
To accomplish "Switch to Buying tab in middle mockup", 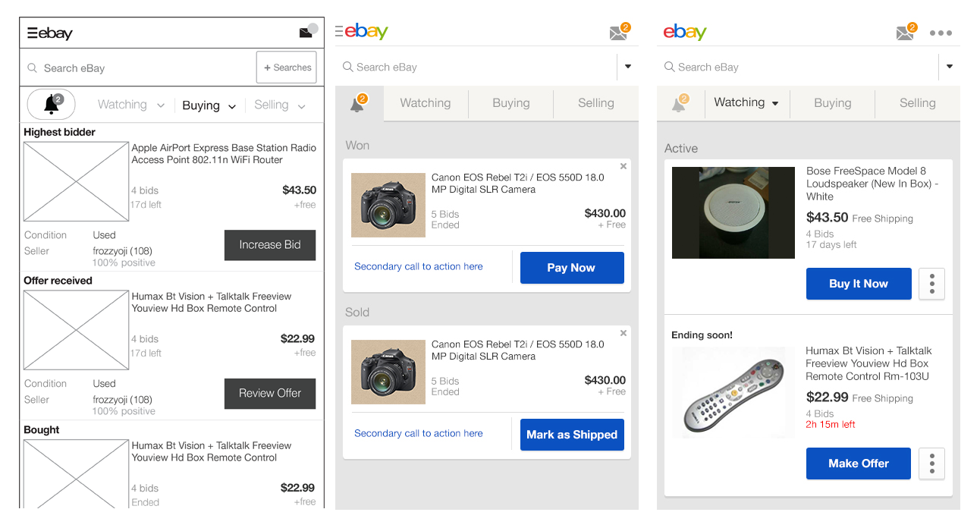I will (x=511, y=103).
